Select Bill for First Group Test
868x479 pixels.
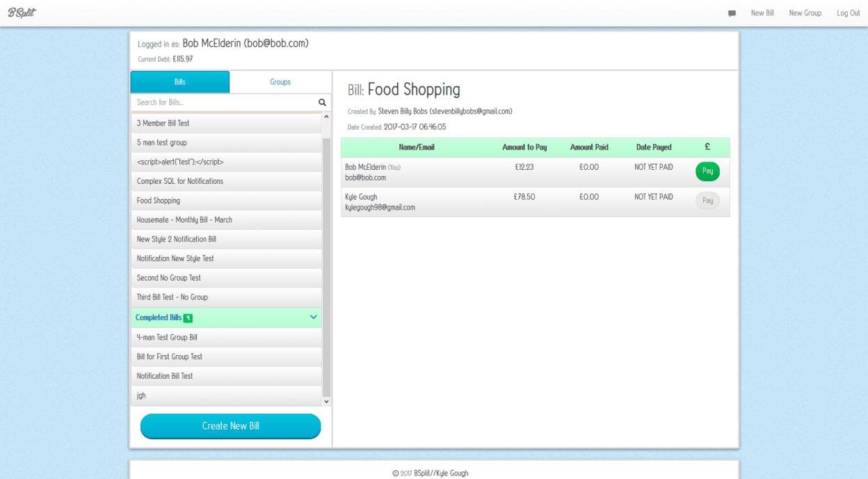click(226, 356)
